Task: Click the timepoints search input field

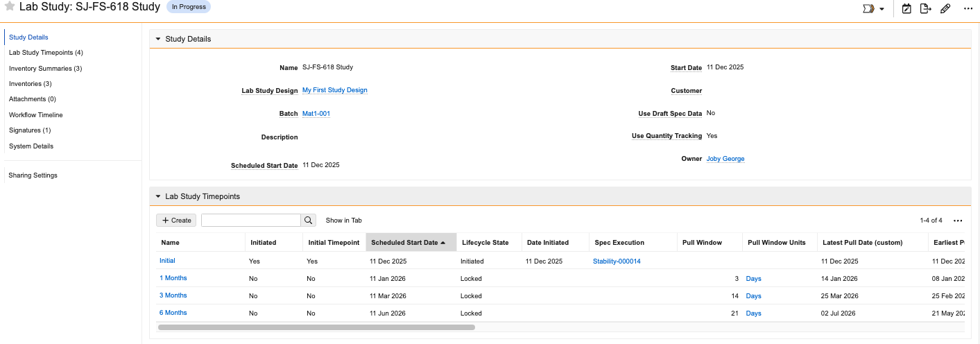Action: 250,221
